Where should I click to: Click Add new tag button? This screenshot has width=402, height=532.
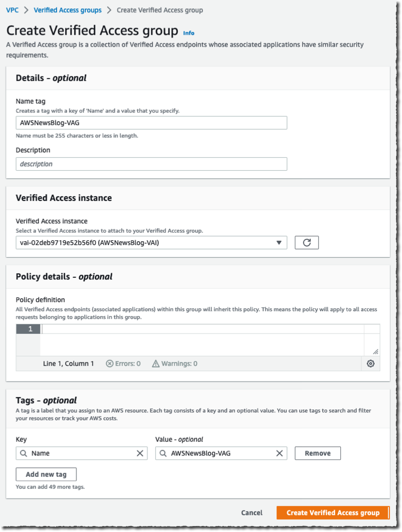coord(46,474)
